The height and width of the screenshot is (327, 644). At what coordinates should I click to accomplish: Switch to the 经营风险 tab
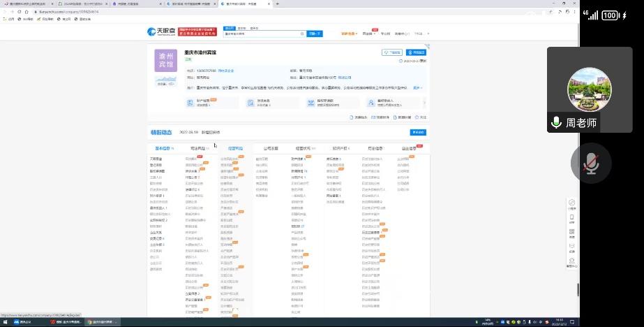235,148
